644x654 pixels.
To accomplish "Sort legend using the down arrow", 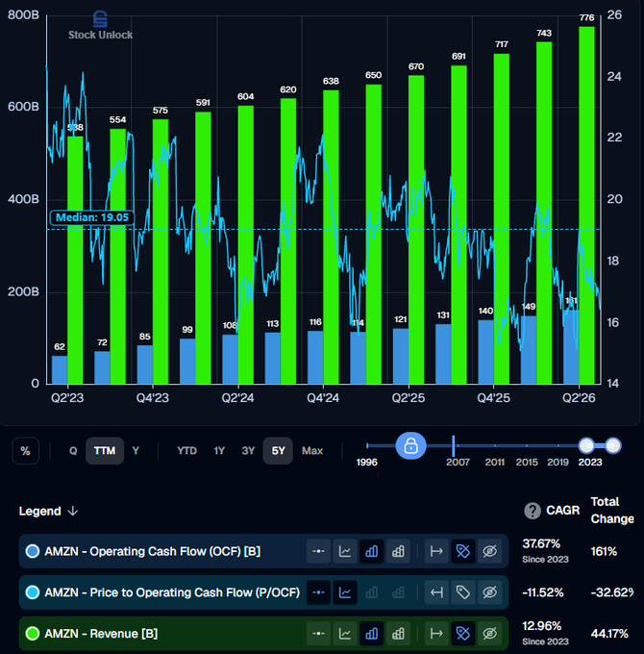I will point(73,511).
